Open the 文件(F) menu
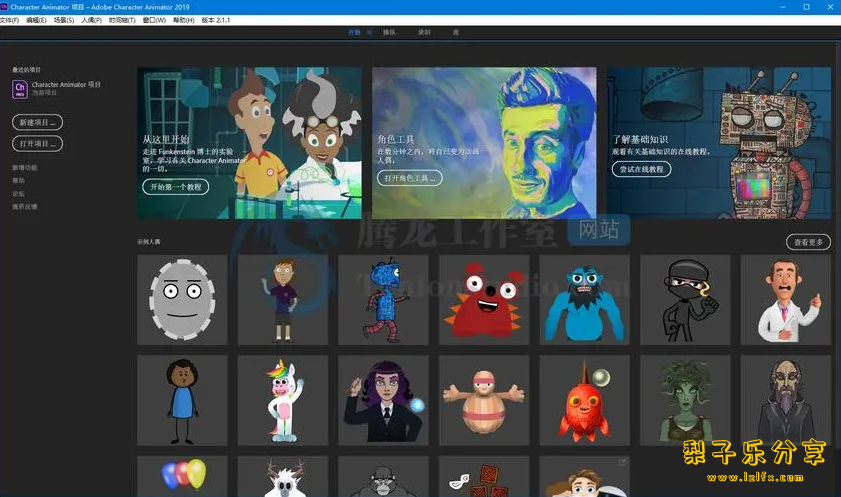The width and height of the screenshot is (841, 497). [x=9, y=20]
